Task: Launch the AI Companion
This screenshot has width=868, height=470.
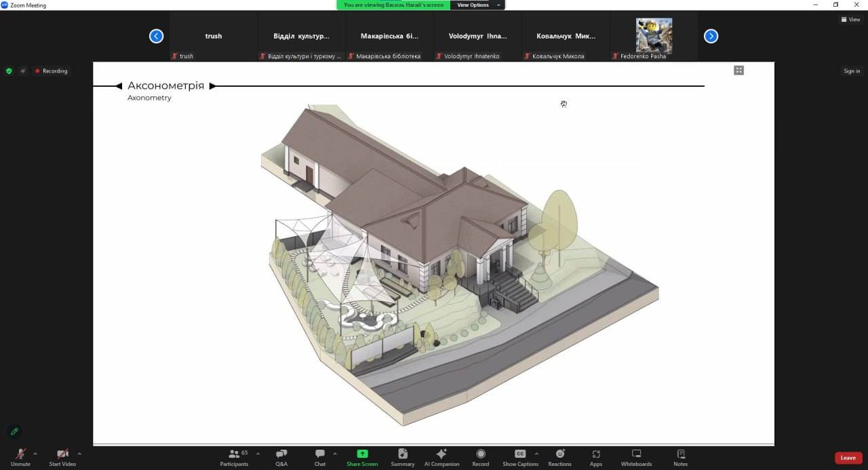Action: point(441,457)
